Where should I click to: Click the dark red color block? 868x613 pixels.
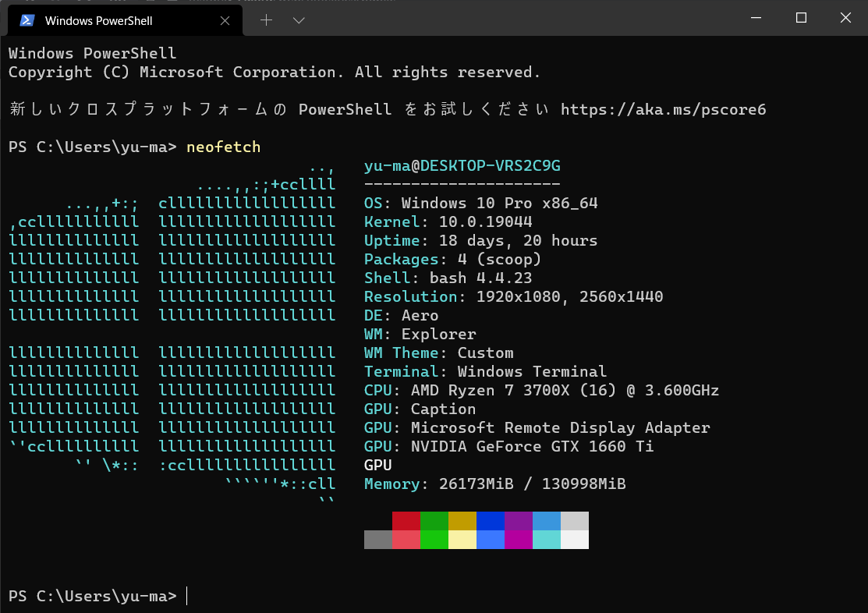pyautogui.click(x=406, y=521)
